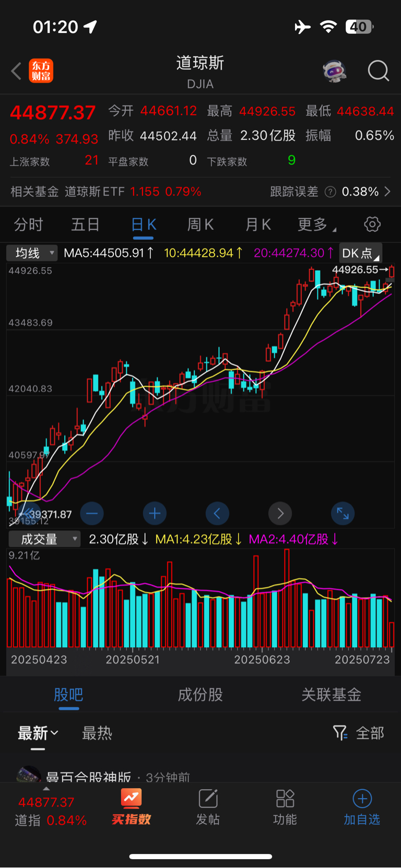Zoom in chart with plus button
The height and width of the screenshot is (868, 401).
155,514
